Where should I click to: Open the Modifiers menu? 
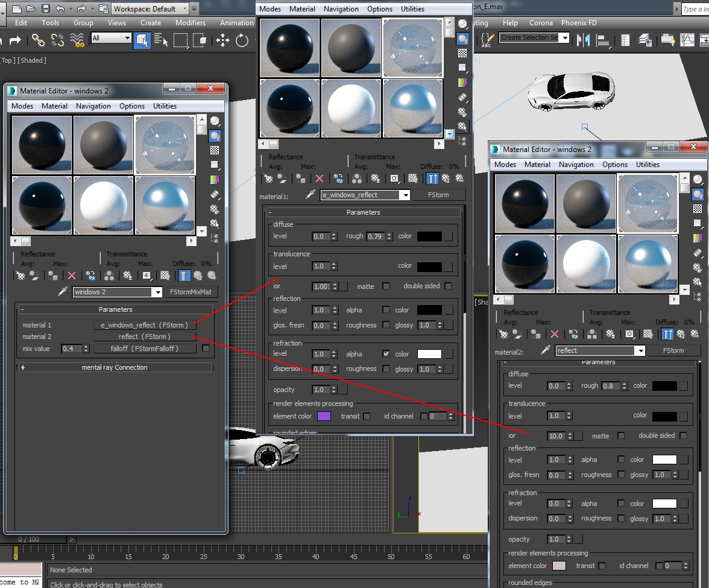(x=191, y=23)
